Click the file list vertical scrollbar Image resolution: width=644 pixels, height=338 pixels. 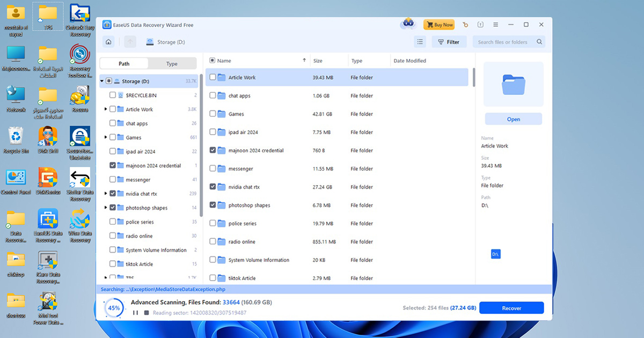coord(473,77)
